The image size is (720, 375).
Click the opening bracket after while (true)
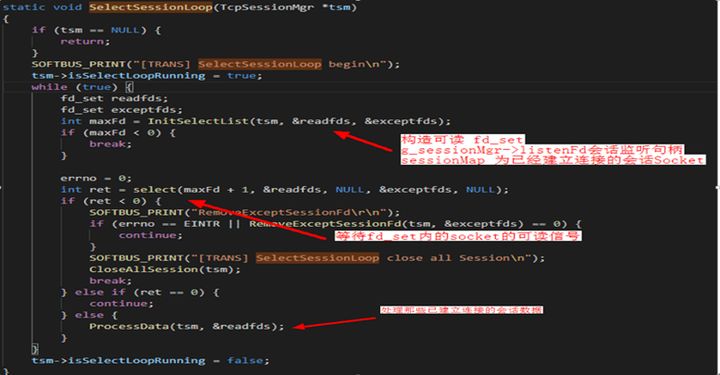pyautogui.click(x=129, y=87)
